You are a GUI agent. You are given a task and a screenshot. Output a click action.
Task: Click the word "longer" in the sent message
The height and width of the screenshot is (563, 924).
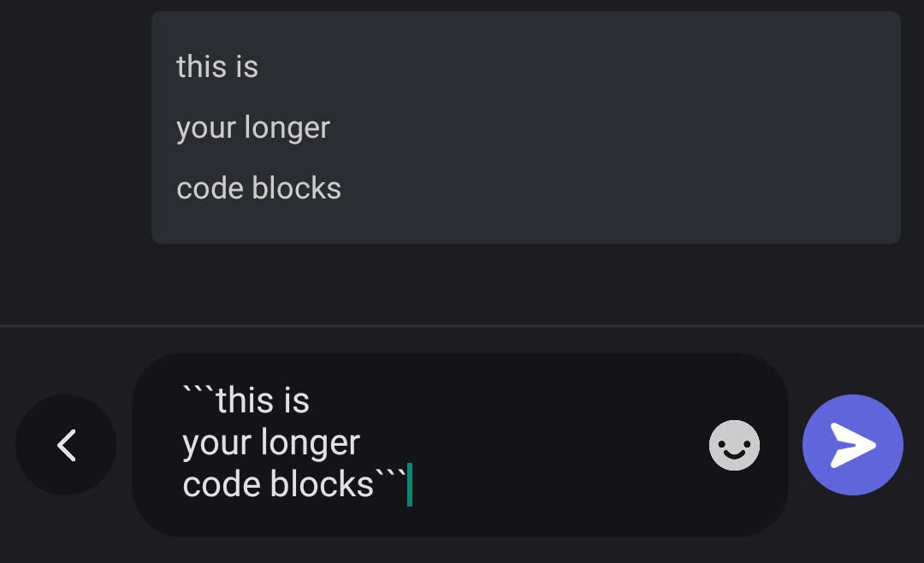pyautogui.click(x=287, y=128)
